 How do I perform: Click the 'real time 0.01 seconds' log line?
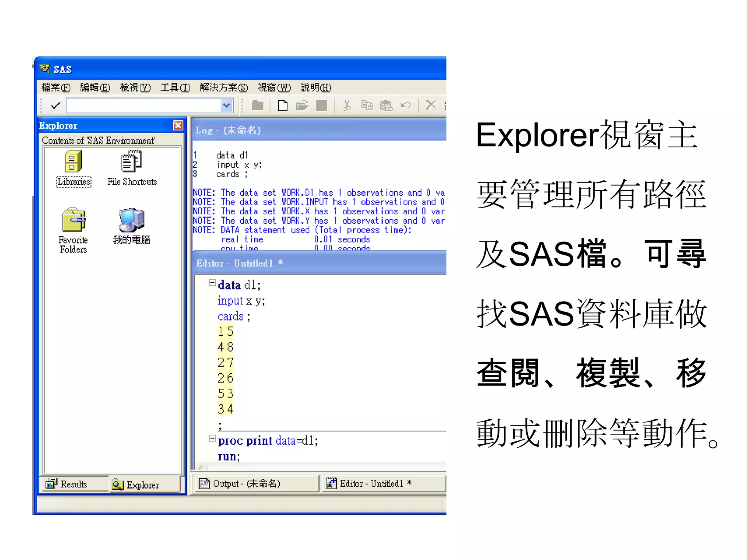[296, 240]
